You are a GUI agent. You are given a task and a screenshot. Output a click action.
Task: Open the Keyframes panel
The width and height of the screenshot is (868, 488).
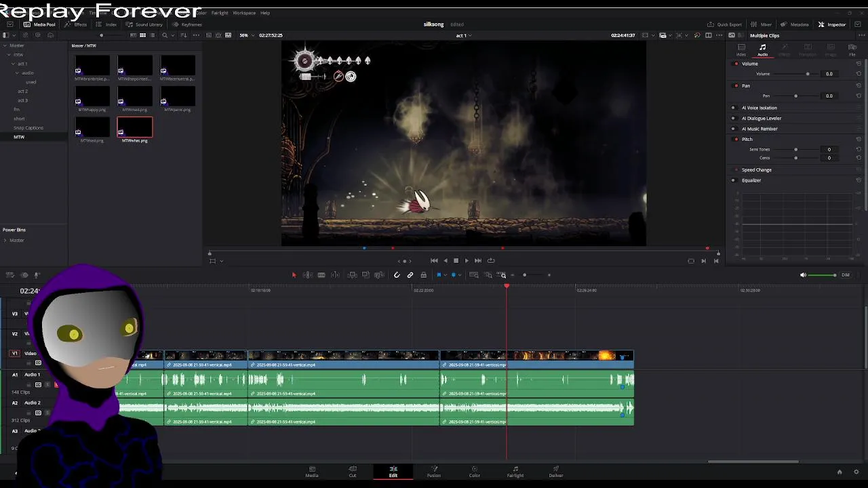pyautogui.click(x=187, y=24)
